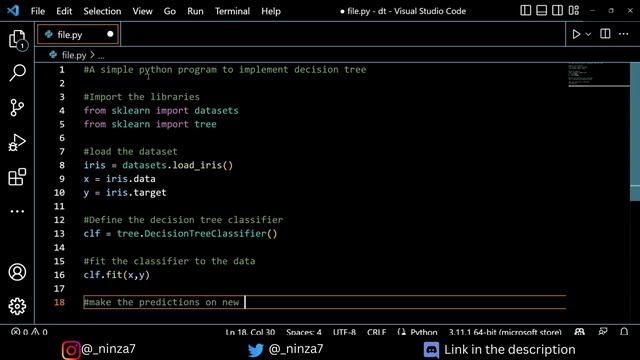This screenshot has width=640, height=360.
Task: Open the Explorer view in activity bar
Action: [18, 40]
